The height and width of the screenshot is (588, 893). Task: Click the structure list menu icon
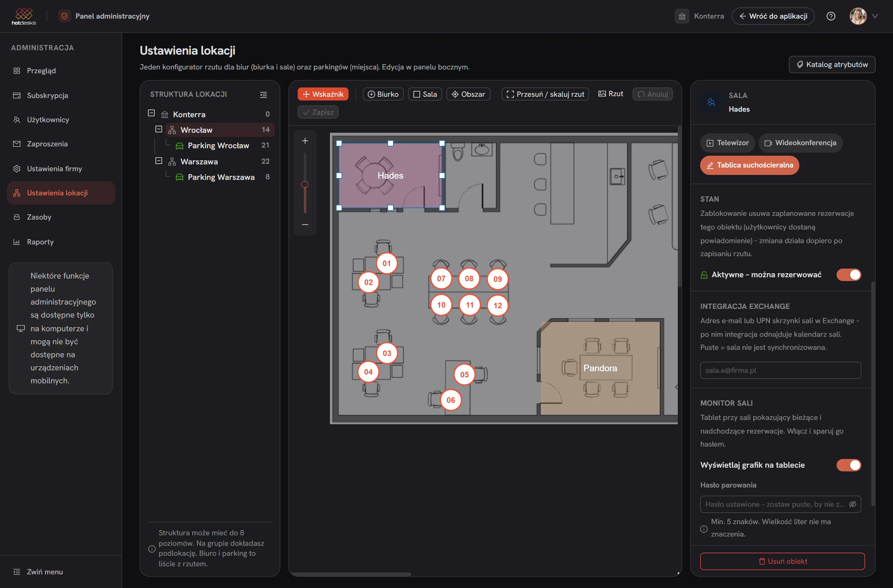263,95
